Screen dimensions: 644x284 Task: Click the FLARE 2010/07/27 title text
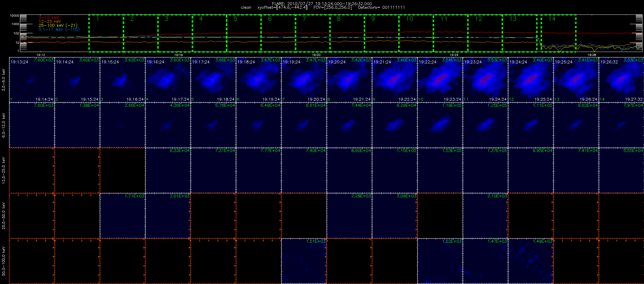pyautogui.click(x=322, y=4)
